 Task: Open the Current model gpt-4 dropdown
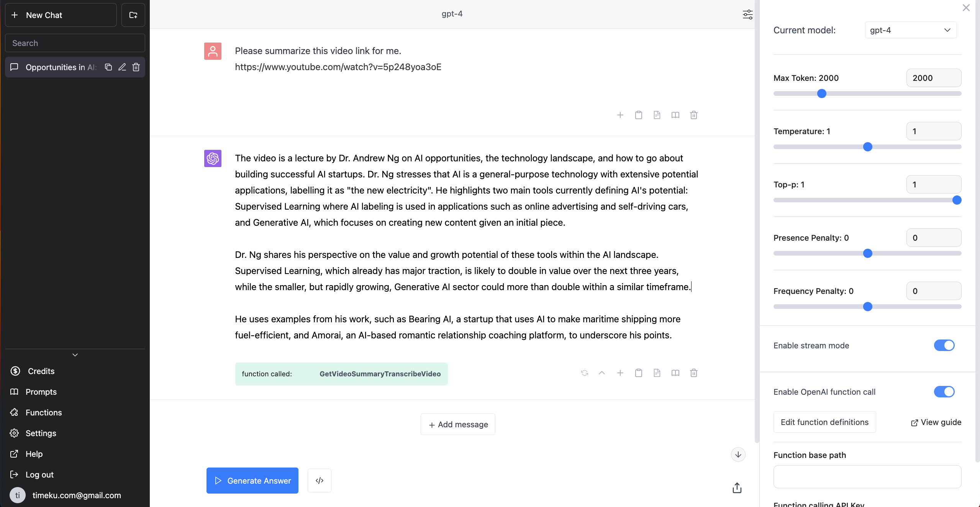tap(911, 30)
